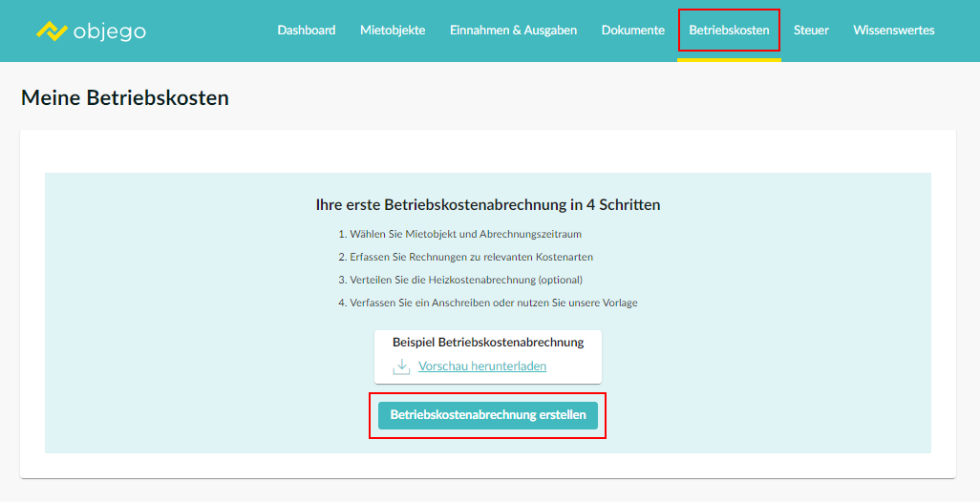Click the download arrow icon
The image size is (980, 502).
point(401,366)
